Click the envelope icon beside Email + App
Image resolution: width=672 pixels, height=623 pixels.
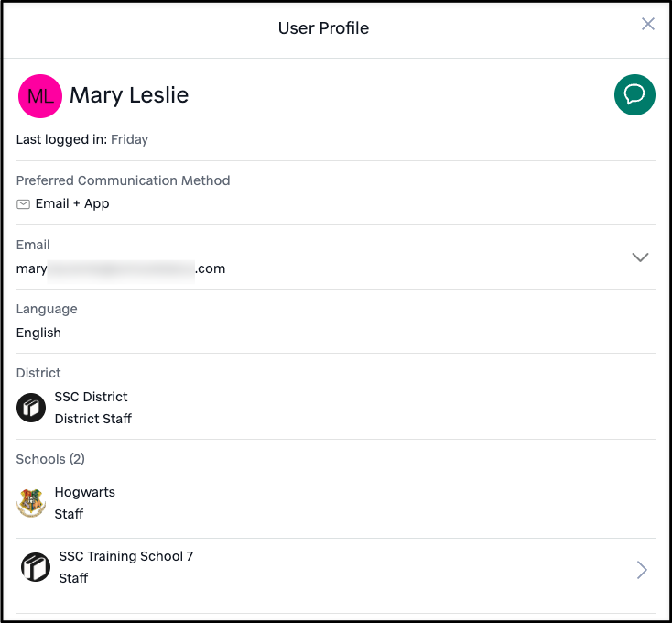[x=23, y=204]
